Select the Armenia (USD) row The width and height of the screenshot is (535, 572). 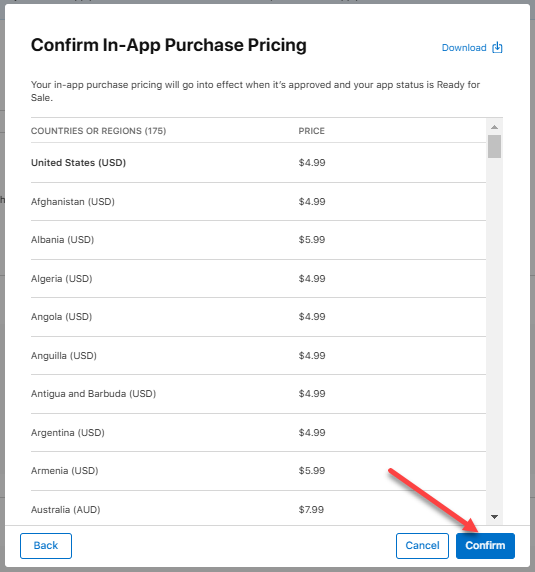[258, 471]
